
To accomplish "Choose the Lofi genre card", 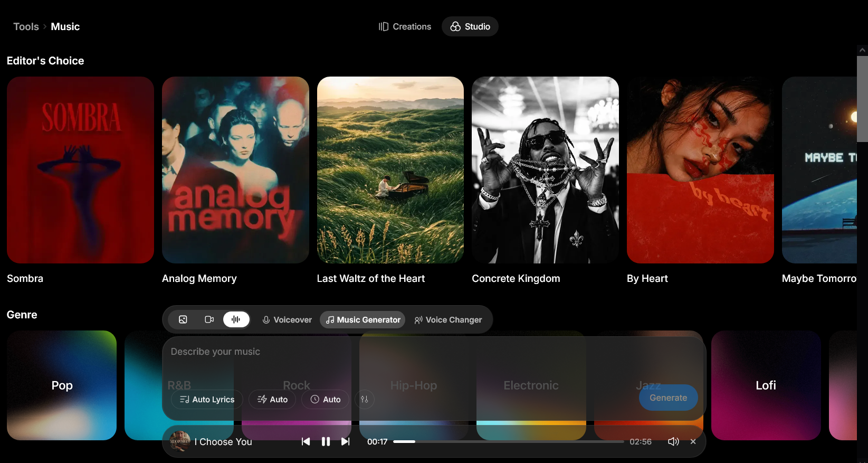I will 766,385.
